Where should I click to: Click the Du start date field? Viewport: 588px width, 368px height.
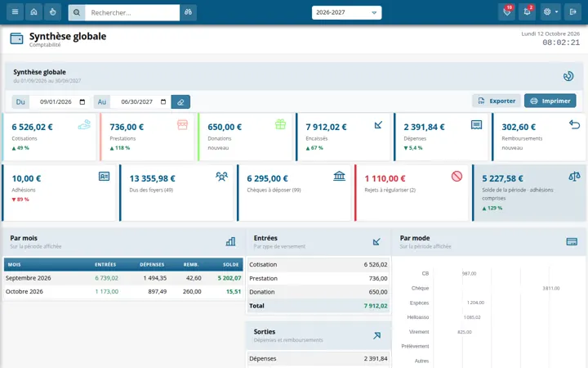pos(58,101)
